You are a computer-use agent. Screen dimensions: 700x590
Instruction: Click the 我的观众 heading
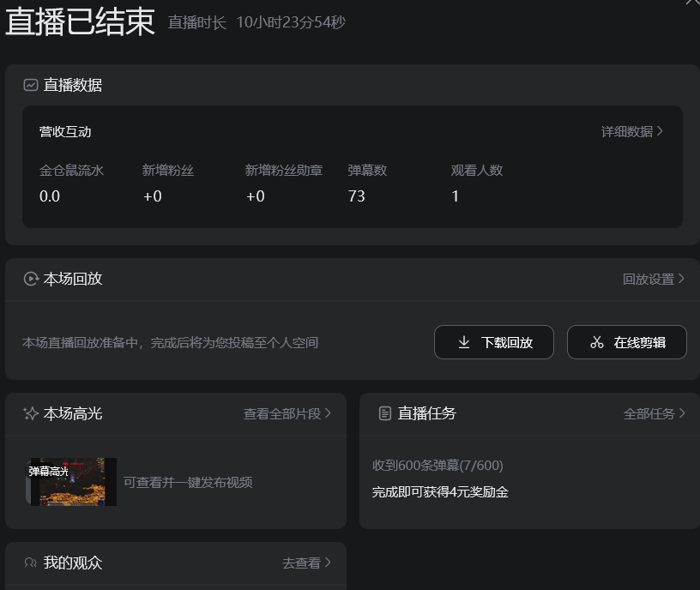pos(73,563)
